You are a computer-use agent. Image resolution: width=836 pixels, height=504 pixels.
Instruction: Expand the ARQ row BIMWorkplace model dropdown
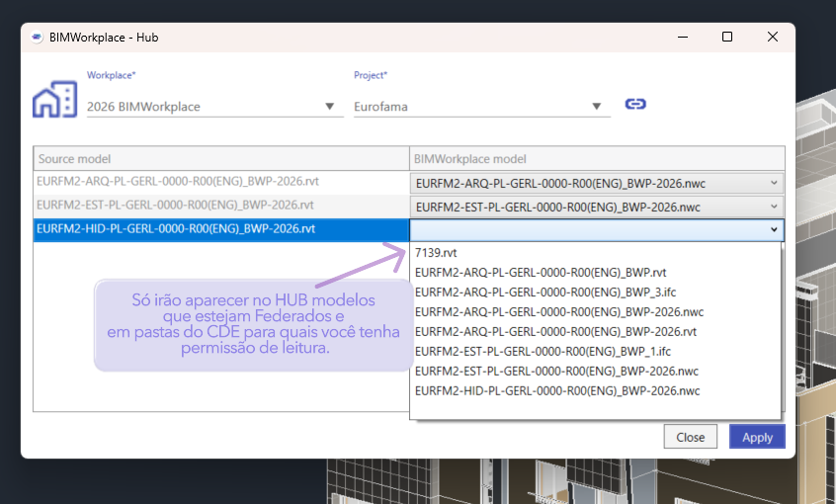coord(597,183)
